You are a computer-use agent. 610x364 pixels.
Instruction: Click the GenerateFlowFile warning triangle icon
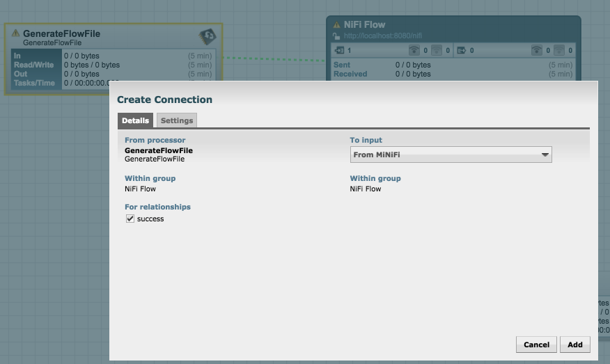point(15,33)
